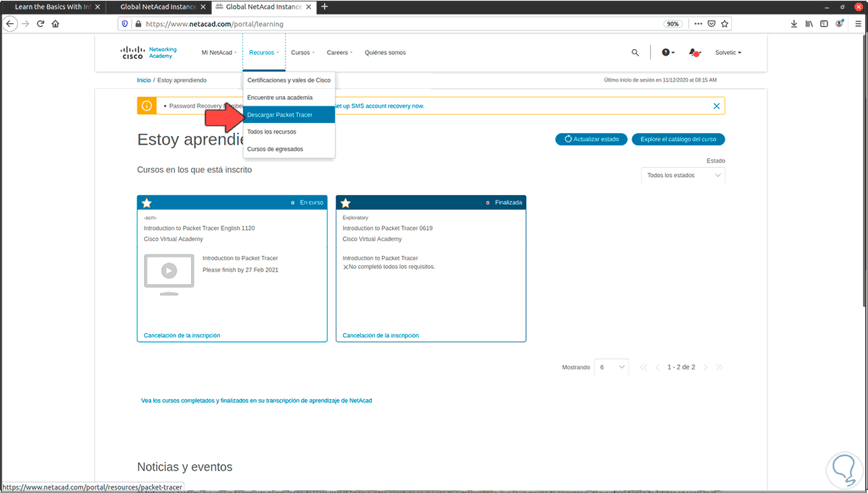Click Please finish by 27 Feb 2021 text
The image size is (868, 493).
pos(240,270)
